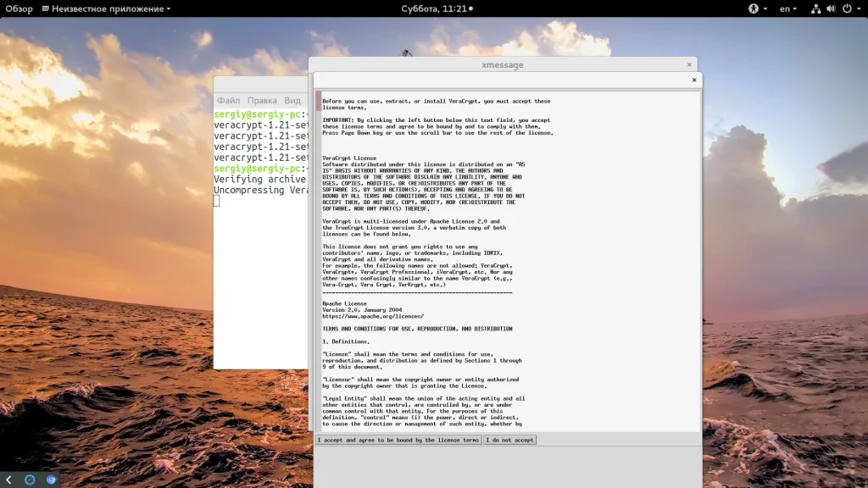This screenshot has height=488, width=868.
Task: Open the terminal 'Вид' menu
Action: tap(292, 100)
